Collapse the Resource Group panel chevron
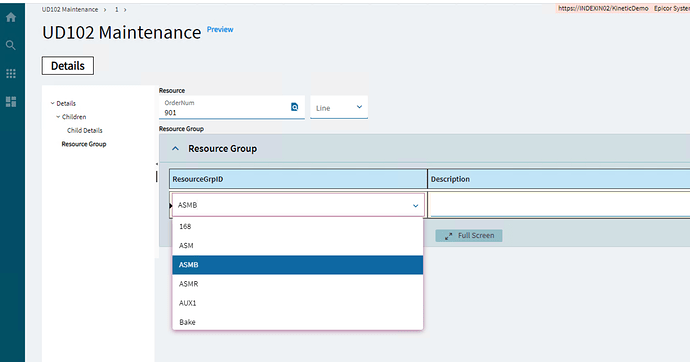 pos(175,149)
